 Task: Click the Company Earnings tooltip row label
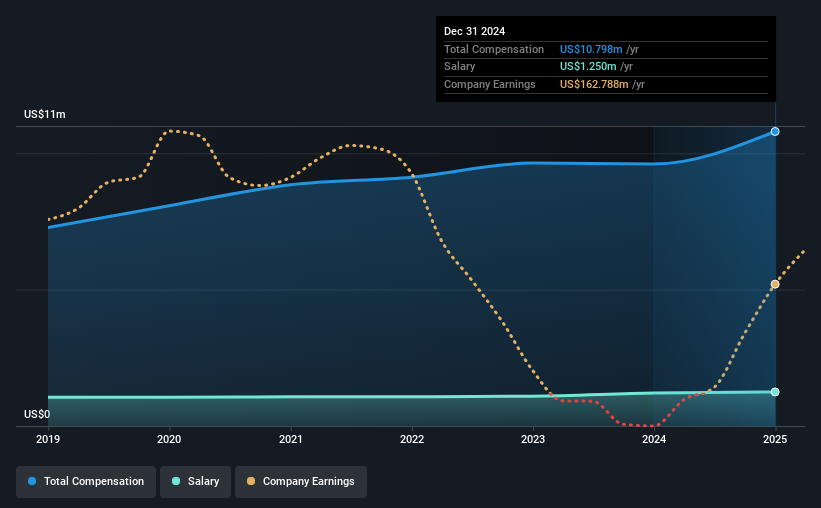pos(490,84)
